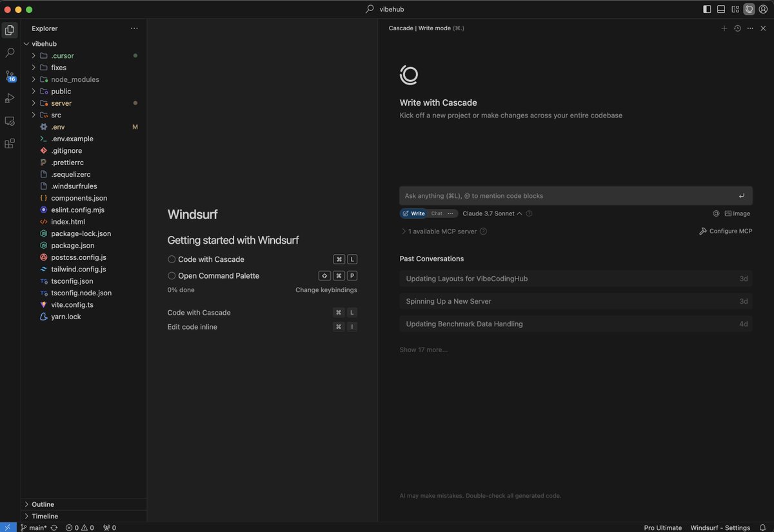
Task: Open errors and warnings in status bar
Action: pyautogui.click(x=79, y=527)
